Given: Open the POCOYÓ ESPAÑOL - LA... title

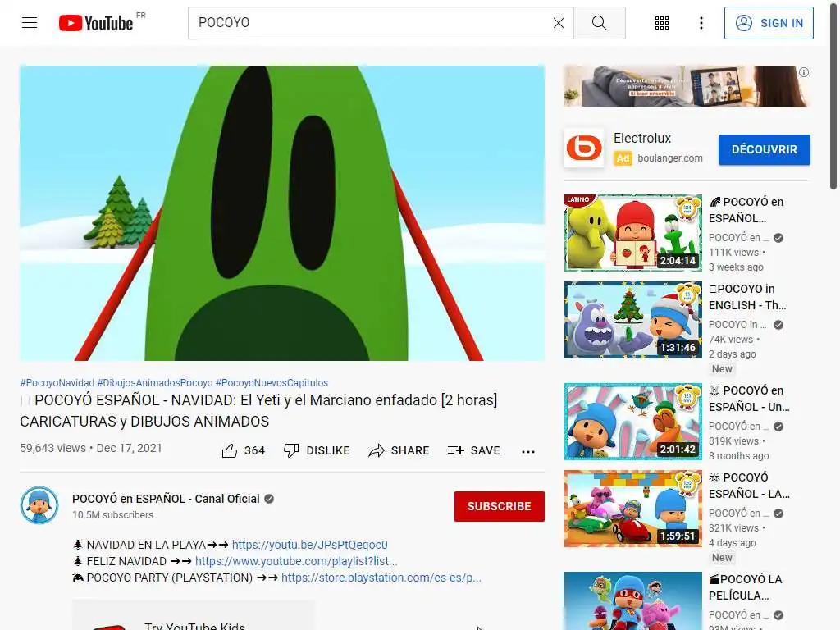Looking at the screenshot, I should tap(750, 486).
